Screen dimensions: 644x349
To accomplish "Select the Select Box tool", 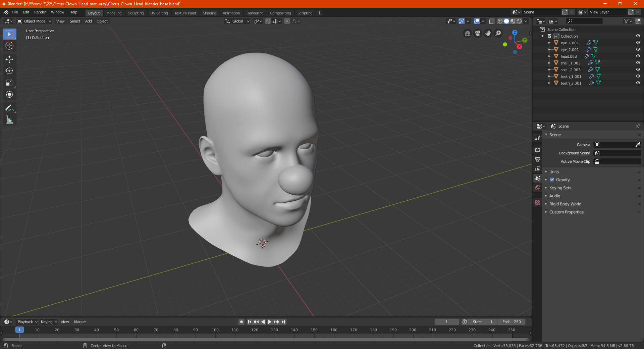I will [x=9, y=34].
